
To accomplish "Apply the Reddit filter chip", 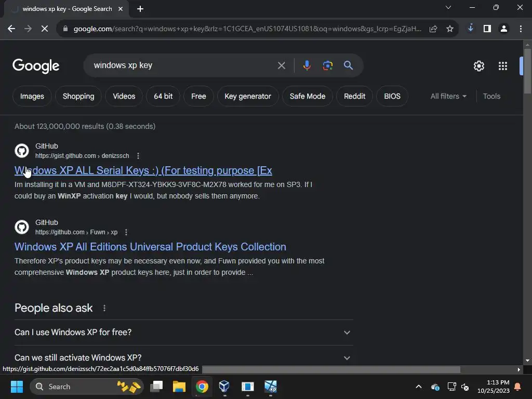I will point(354,96).
